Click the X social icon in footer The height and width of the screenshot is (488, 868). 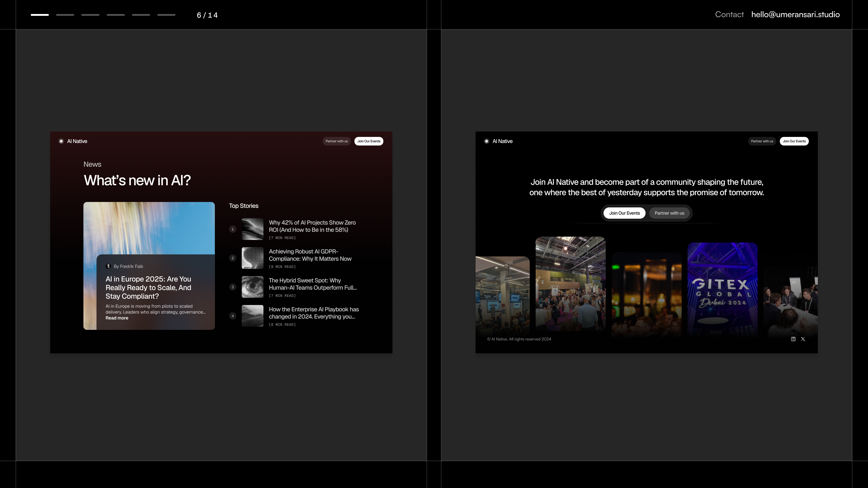(803, 339)
